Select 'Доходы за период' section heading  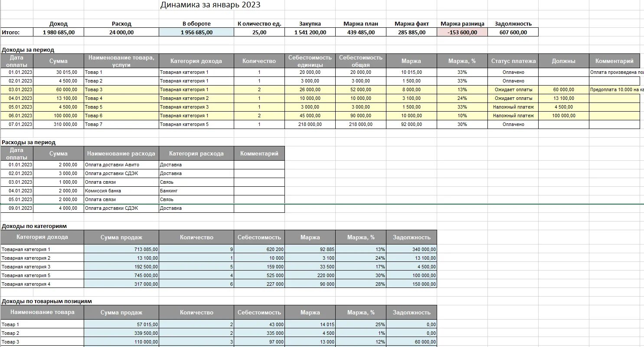click(x=28, y=50)
